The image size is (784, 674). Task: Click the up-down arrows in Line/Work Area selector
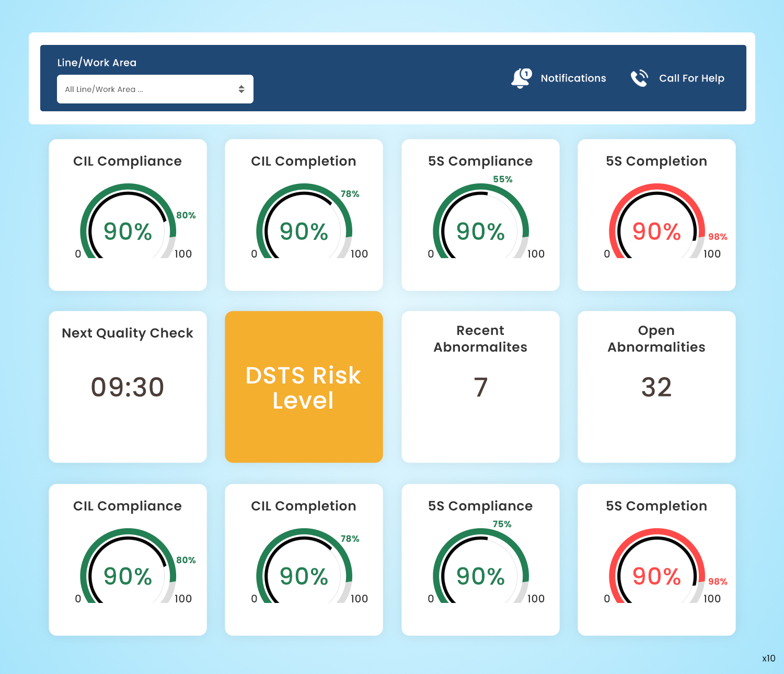(x=241, y=89)
